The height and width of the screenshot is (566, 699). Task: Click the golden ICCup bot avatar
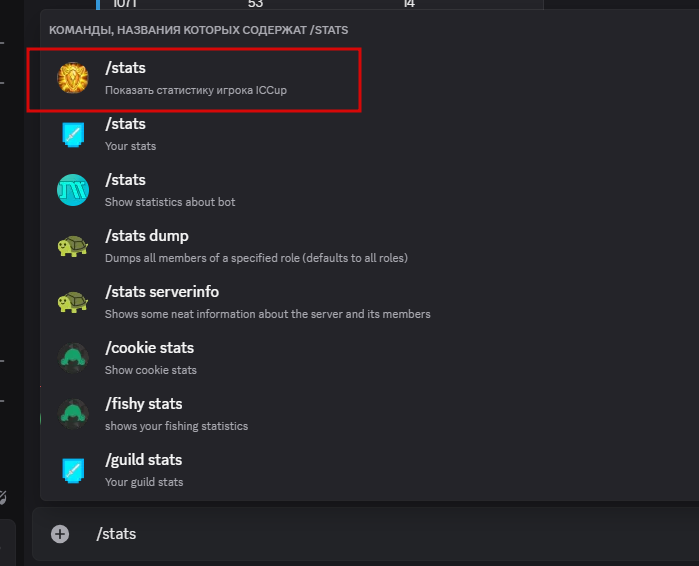[x=73, y=78]
